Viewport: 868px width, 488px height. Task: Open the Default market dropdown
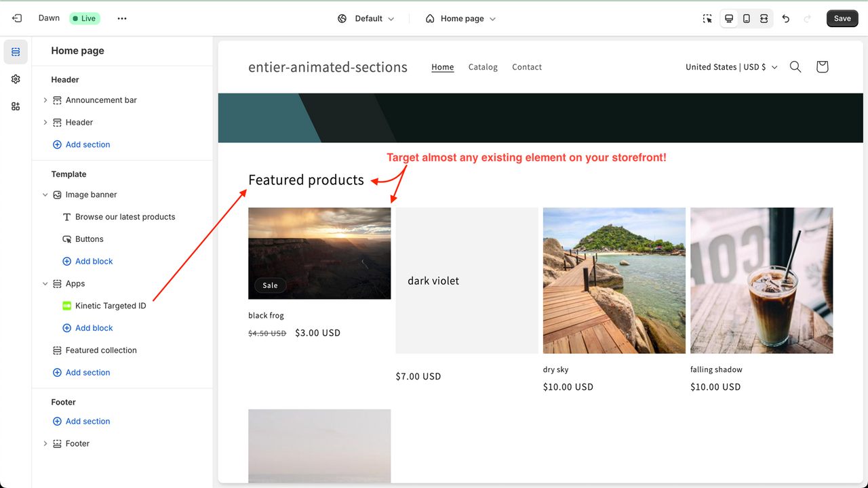click(366, 18)
